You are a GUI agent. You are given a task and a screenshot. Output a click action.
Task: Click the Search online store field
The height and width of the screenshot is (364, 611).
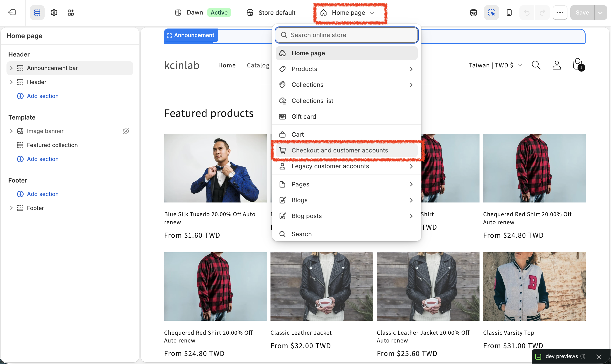coord(346,35)
